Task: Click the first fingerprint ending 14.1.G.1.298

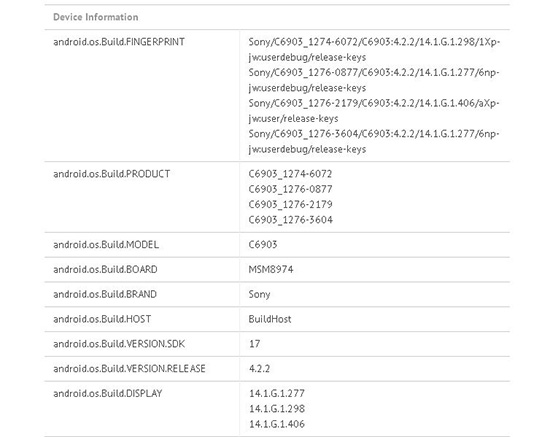Action: coord(374,49)
